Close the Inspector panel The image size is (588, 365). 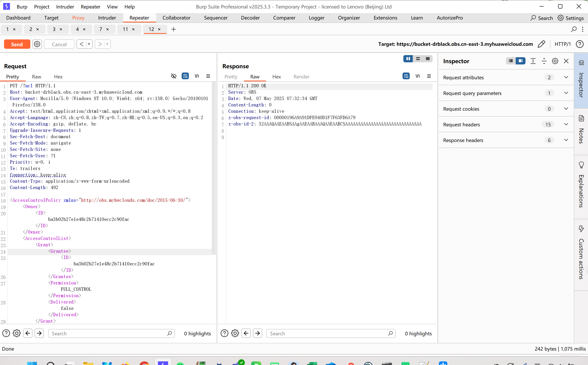coord(566,61)
